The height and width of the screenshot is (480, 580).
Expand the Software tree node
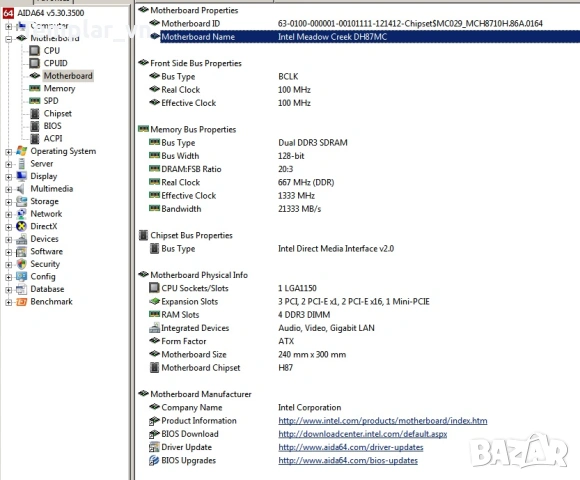(x=9, y=252)
